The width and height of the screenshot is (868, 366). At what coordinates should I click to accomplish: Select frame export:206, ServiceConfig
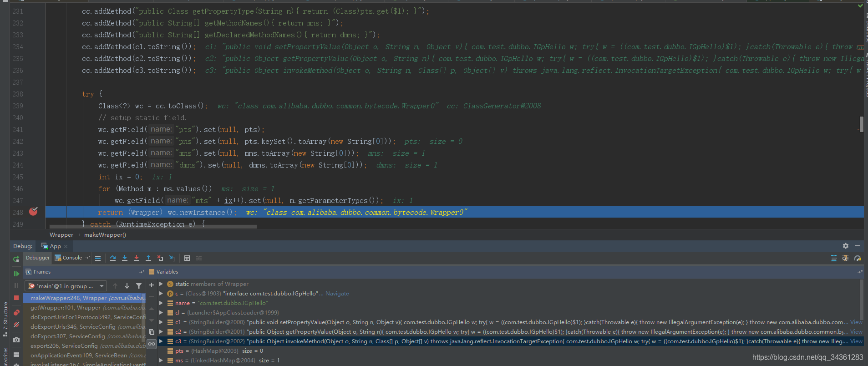pyautogui.click(x=85, y=346)
